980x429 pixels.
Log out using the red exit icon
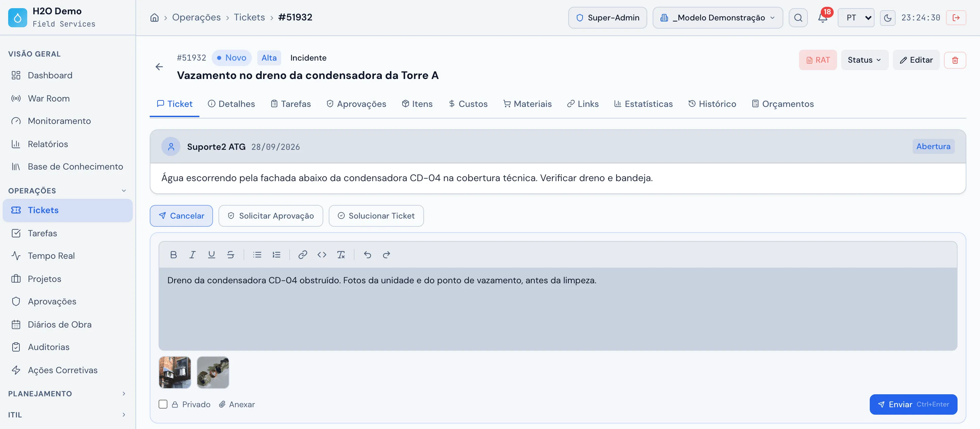click(x=956, y=17)
